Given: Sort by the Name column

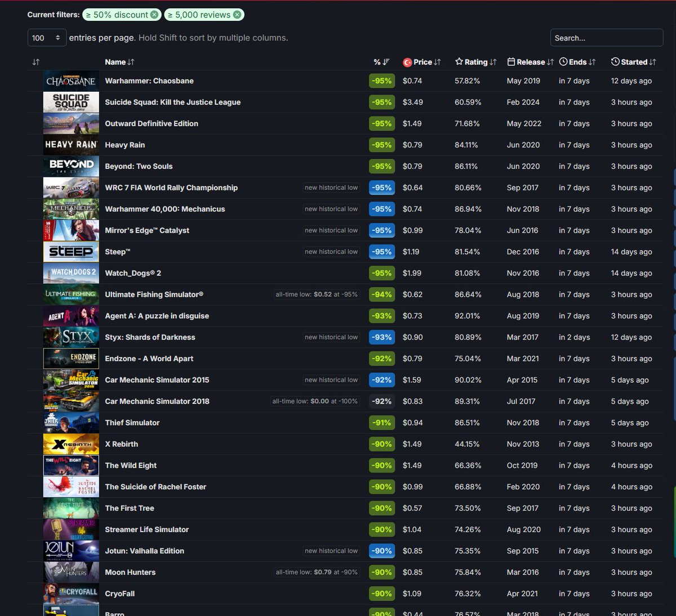Looking at the screenshot, I should point(119,62).
